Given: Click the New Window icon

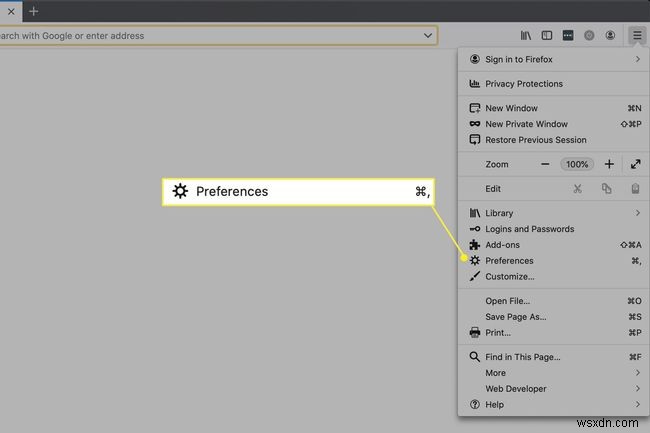Looking at the screenshot, I should pos(475,108).
